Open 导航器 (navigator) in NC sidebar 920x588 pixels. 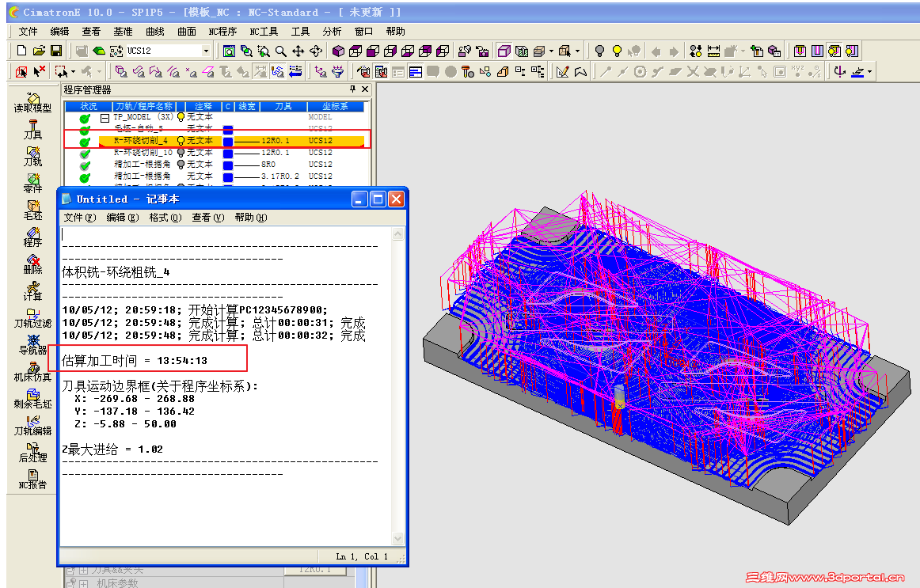pos(33,345)
